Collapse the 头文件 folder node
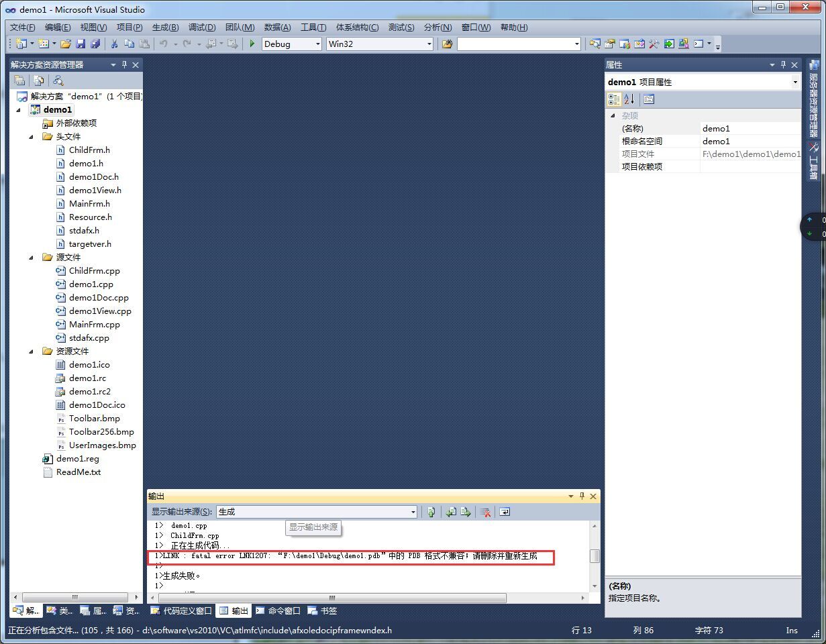826x644 pixels. pos(32,137)
